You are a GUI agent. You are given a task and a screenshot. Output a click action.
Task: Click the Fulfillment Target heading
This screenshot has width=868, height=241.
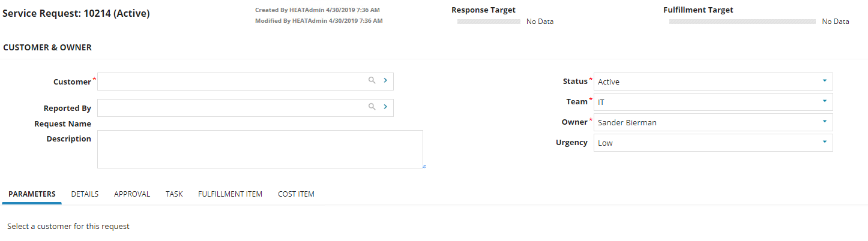click(698, 10)
